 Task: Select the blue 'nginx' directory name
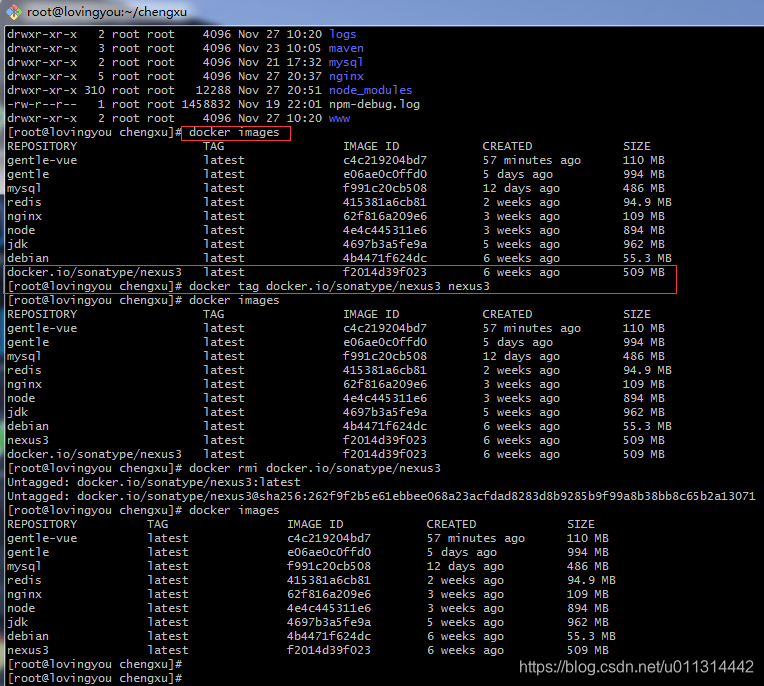[x=346, y=76]
